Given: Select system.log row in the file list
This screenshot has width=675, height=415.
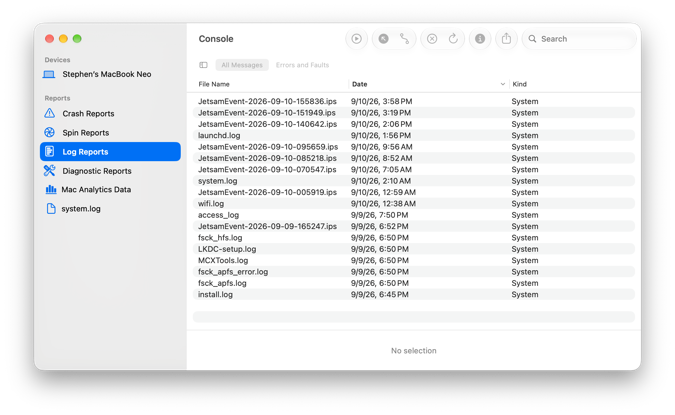Looking at the screenshot, I should (x=414, y=181).
